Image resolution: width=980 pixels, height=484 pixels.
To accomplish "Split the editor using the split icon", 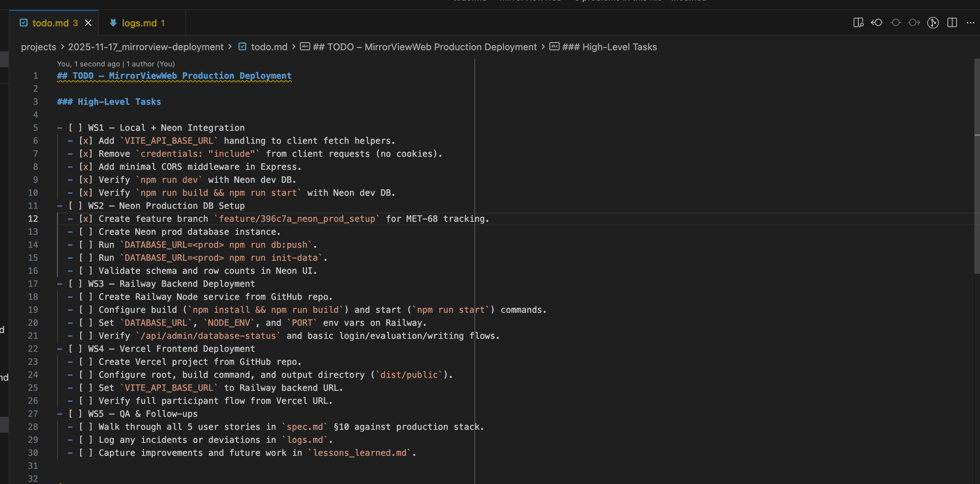I will click(x=952, y=23).
